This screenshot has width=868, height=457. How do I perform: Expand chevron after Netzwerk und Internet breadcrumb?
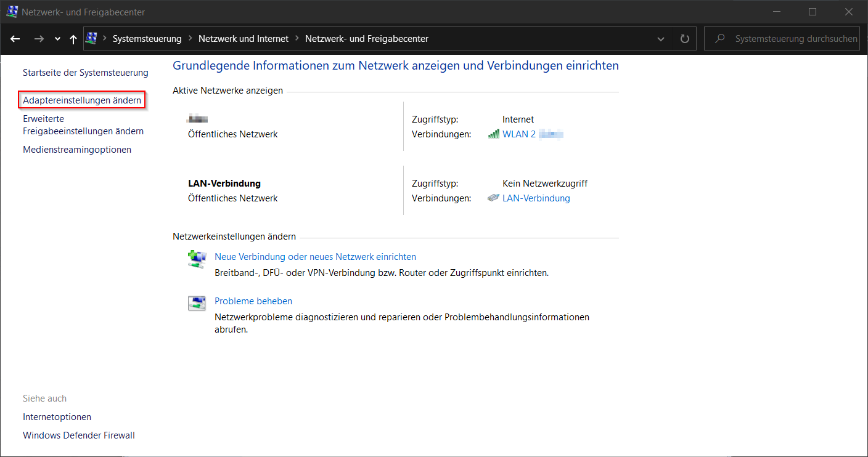point(297,39)
